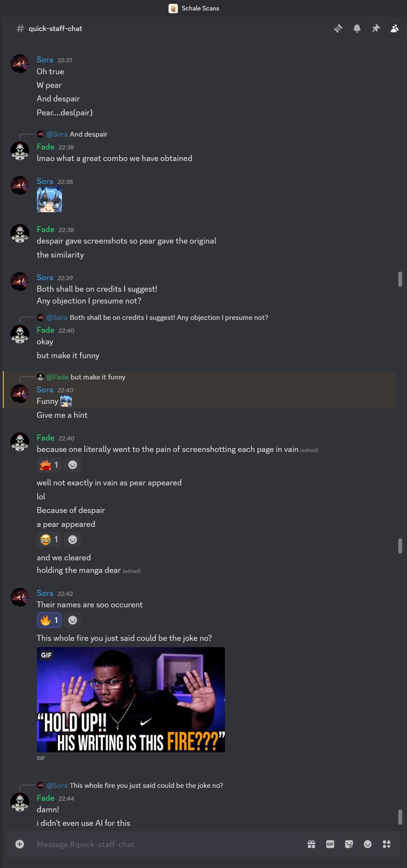Show pinned messages
The width and height of the screenshot is (407, 868).
(376, 28)
